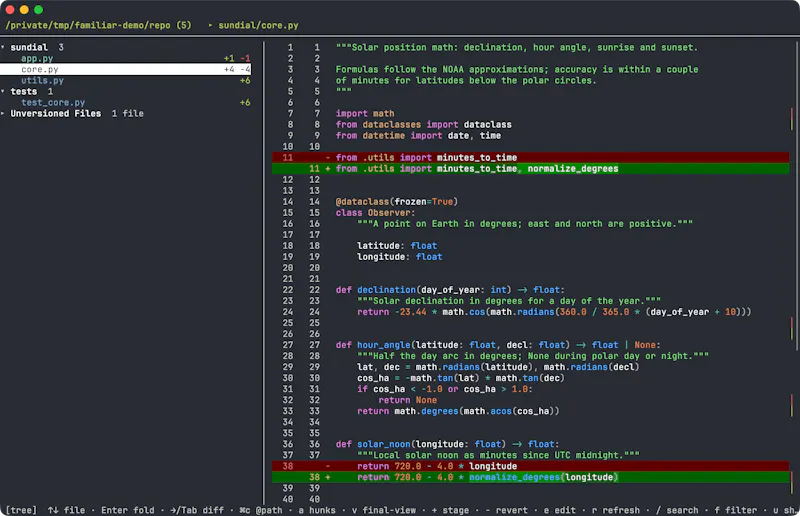Image resolution: width=800 pixels, height=516 pixels.
Task: Select added line 11 with normalize_degrees import
Action: (x=531, y=168)
